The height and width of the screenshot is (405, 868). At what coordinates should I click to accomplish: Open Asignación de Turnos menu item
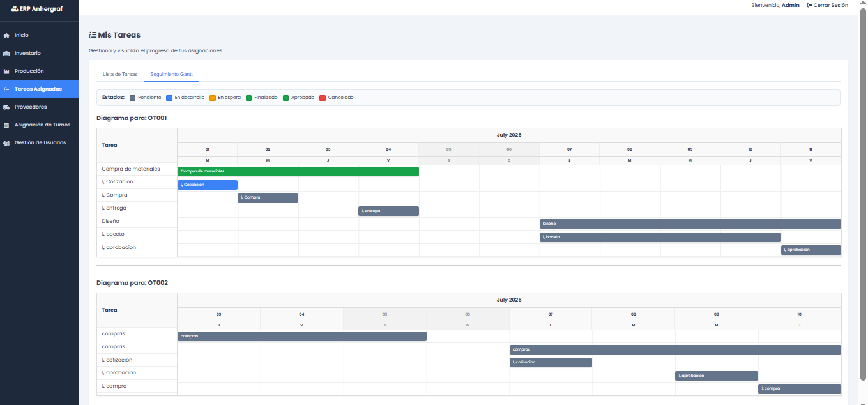point(42,125)
